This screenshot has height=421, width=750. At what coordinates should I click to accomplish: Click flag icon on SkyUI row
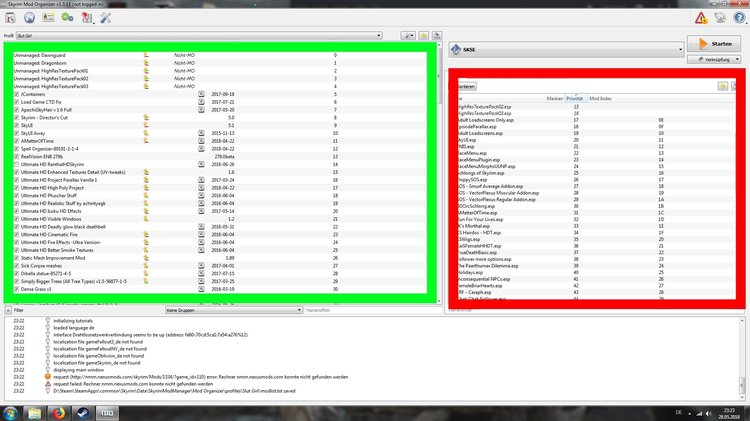146,125
